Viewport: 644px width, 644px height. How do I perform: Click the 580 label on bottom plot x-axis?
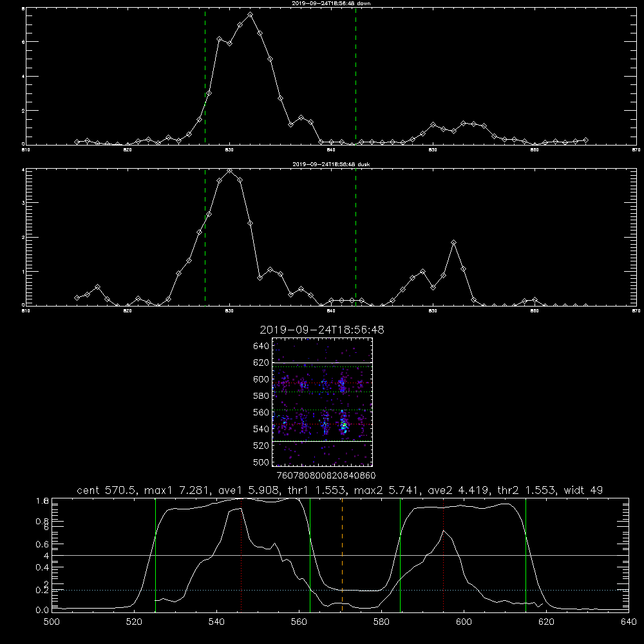pos(381,622)
